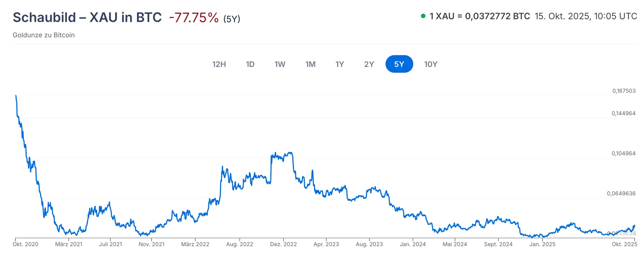Switch chart to 1D range

click(x=250, y=64)
